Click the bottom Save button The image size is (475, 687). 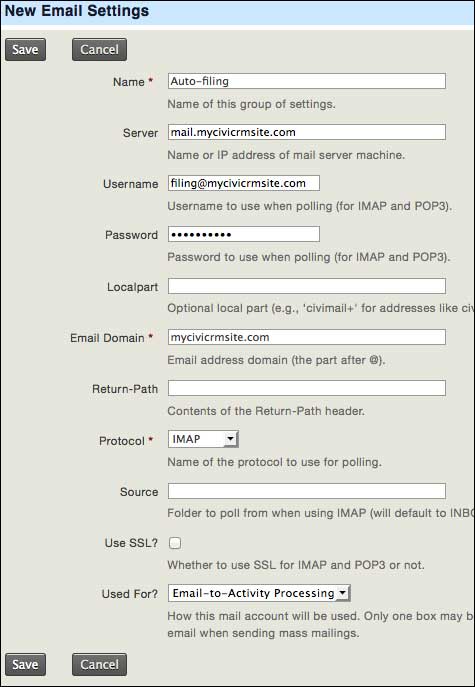[x=25, y=665]
